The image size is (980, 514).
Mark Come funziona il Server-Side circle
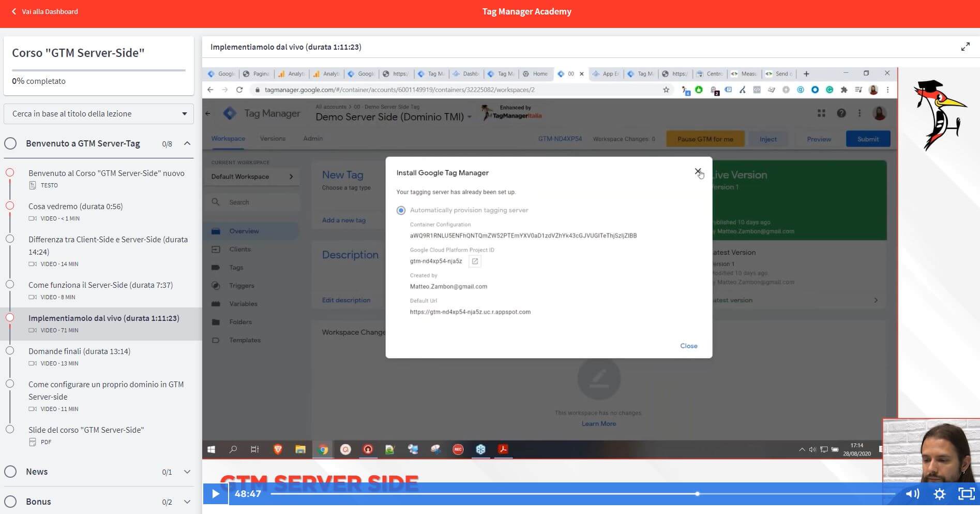(x=10, y=284)
